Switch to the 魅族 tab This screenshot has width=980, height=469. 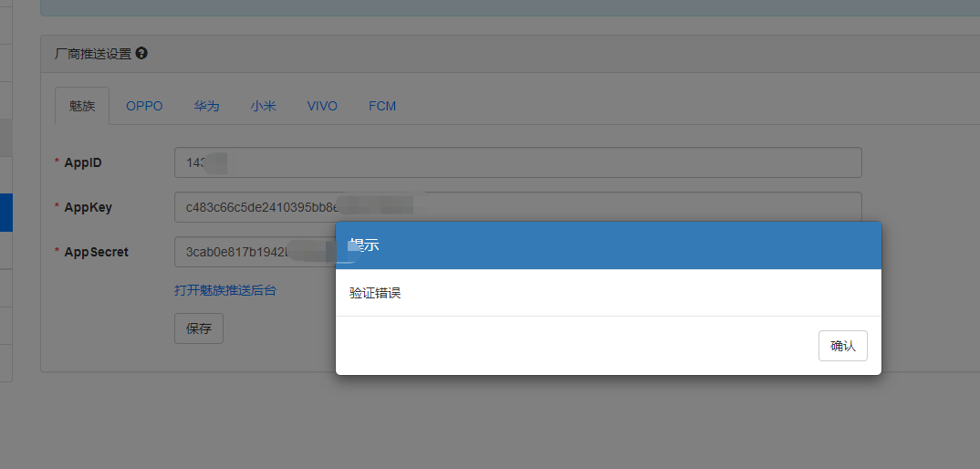point(82,106)
